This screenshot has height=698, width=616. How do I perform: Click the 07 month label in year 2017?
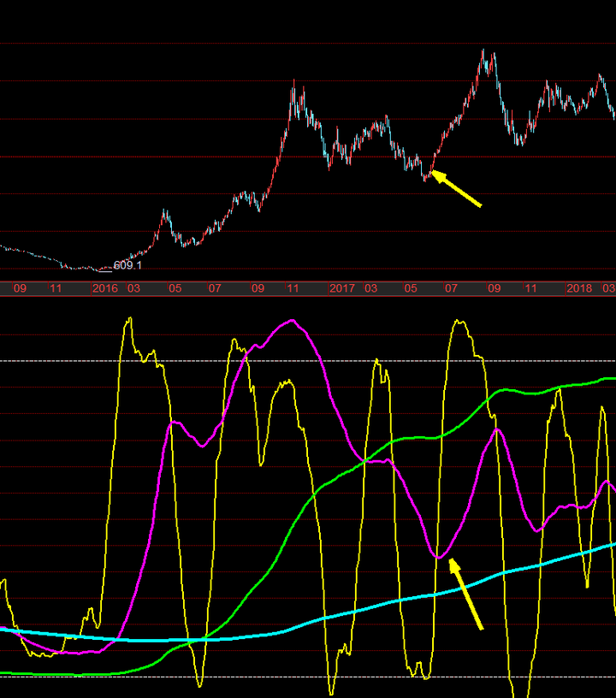click(x=452, y=288)
